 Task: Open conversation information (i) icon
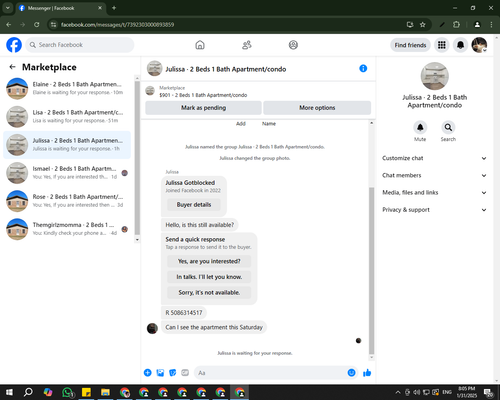click(x=363, y=68)
